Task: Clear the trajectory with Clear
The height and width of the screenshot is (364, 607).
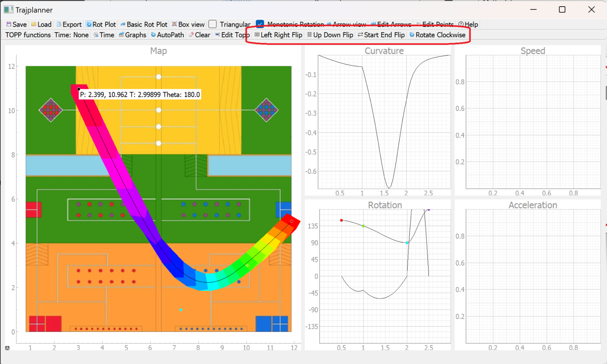Action: coord(199,35)
